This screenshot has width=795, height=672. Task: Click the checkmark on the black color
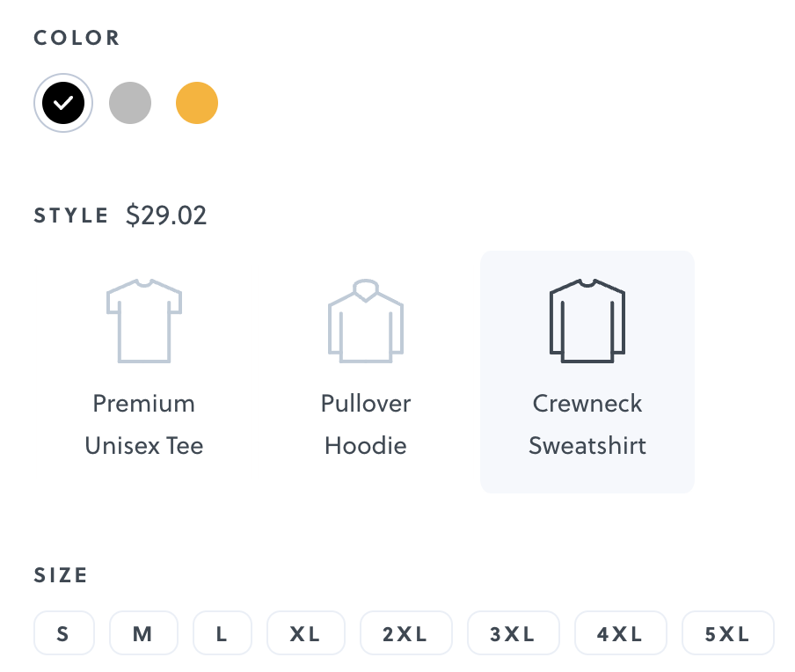(x=63, y=104)
